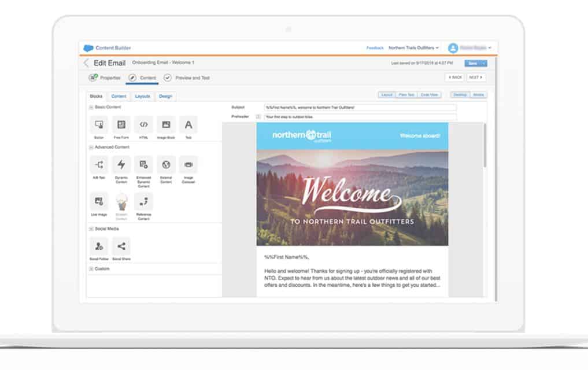The height and width of the screenshot is (376, 588).
Task: Collapse the Advanced Content section
Action: click(91, 147)
